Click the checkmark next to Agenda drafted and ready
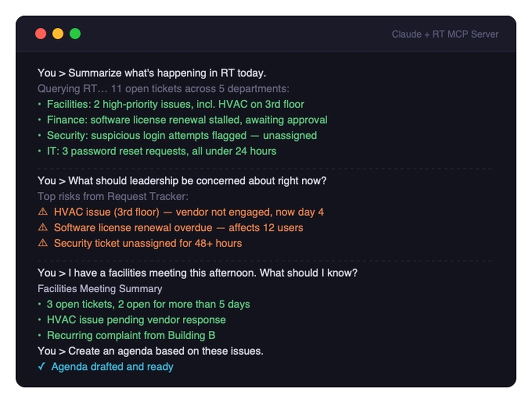The height and width of the screenshot is (403, 532). [42, 367]
